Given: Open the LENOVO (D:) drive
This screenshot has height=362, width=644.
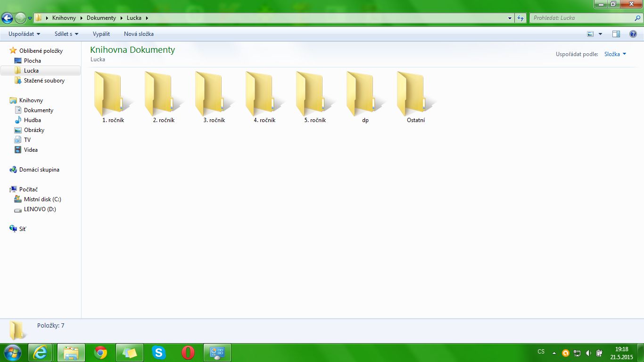Looking at the screenshot, I should coord(40,209).
